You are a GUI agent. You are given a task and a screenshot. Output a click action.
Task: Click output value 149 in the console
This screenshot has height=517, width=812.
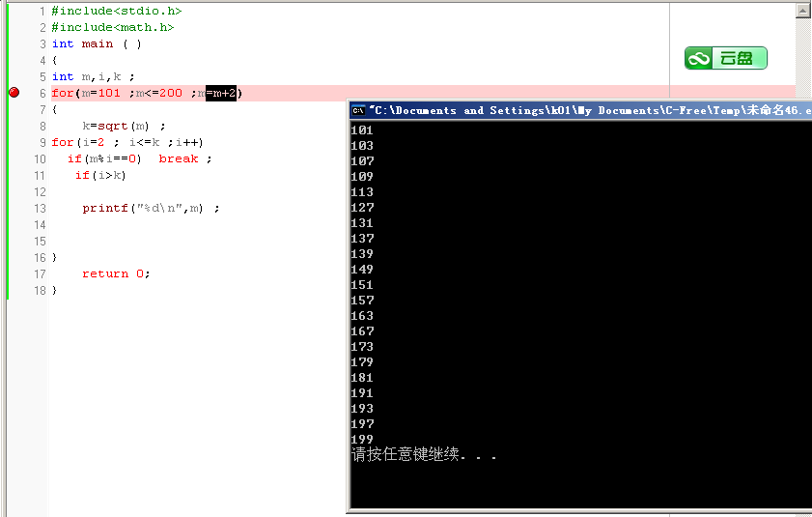point(362,270)
